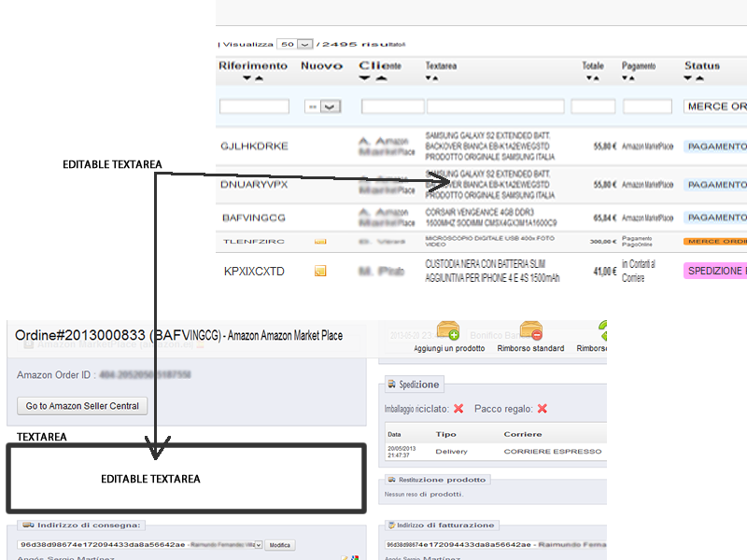Click the MERCE ORDI orange status badge
747x560 pixels.
click(715, 242)
